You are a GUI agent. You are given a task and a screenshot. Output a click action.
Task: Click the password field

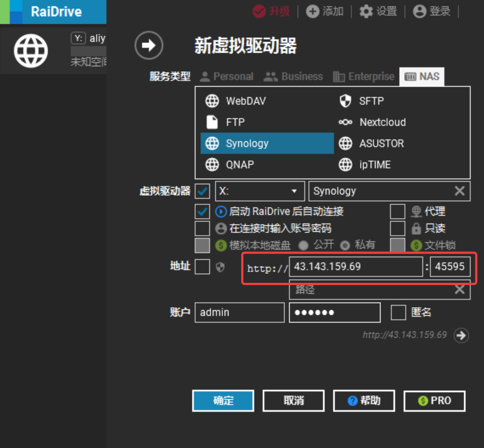335,313
